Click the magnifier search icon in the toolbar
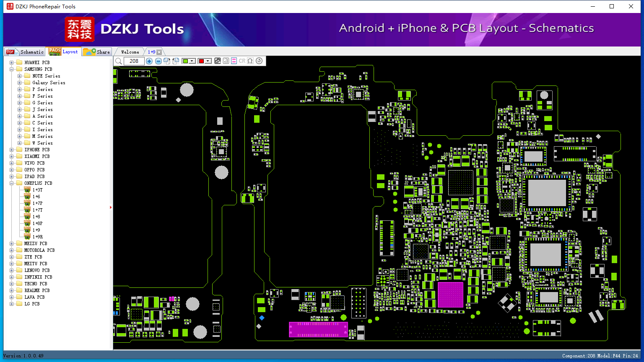Screen dimensions: 644x362 click(x=119, y=61)
